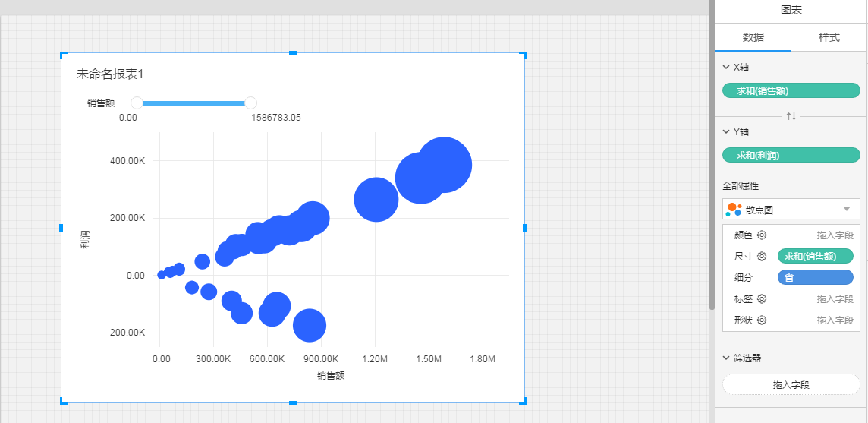Click the 900.00K X-axis label
This screenshot has height=423, width=868.
321,359
